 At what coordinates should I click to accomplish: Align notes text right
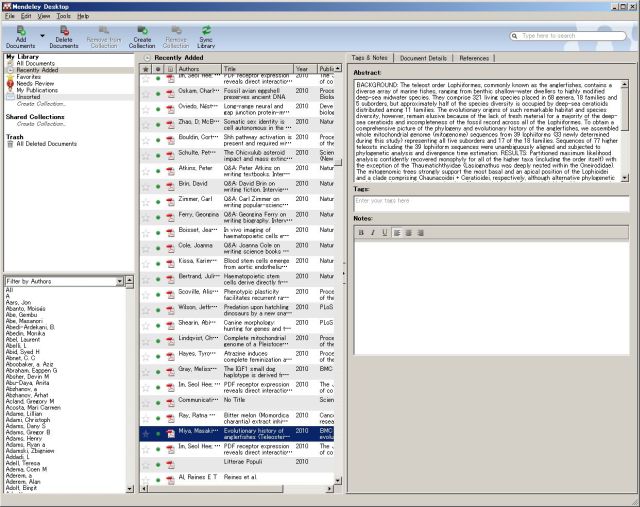click(420, 233)
